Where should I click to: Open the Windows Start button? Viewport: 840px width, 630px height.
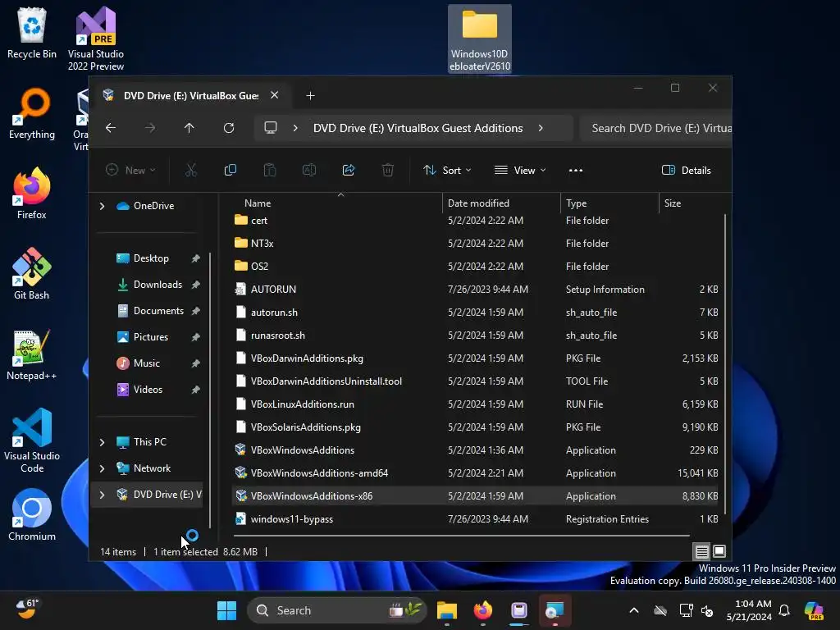[x=226, y=610]
